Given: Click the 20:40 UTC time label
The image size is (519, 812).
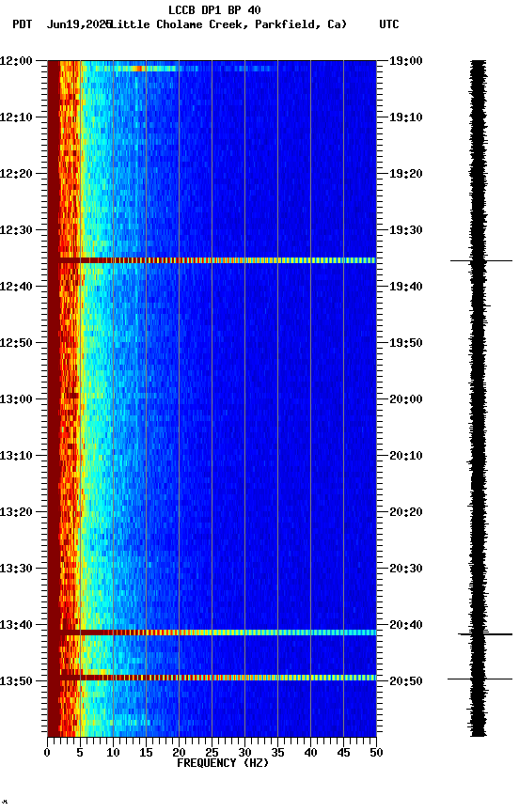Looking at the screenshot, I should (406, 625).
